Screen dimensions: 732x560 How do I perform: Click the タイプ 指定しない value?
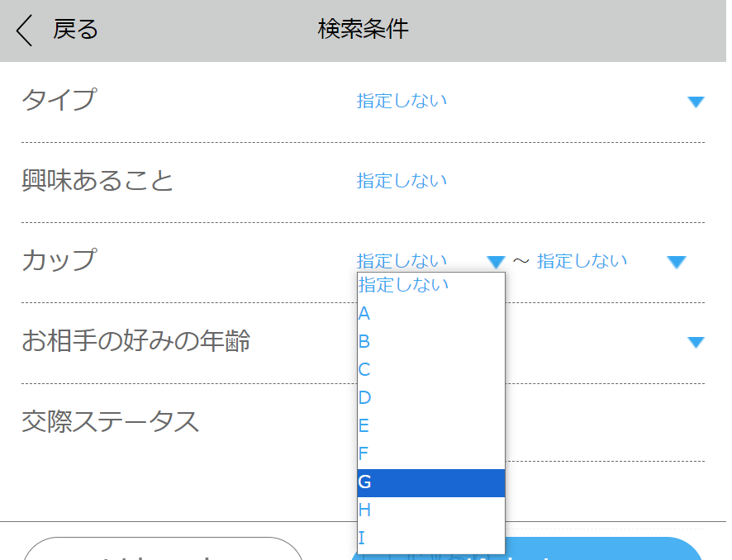[402, 101]
